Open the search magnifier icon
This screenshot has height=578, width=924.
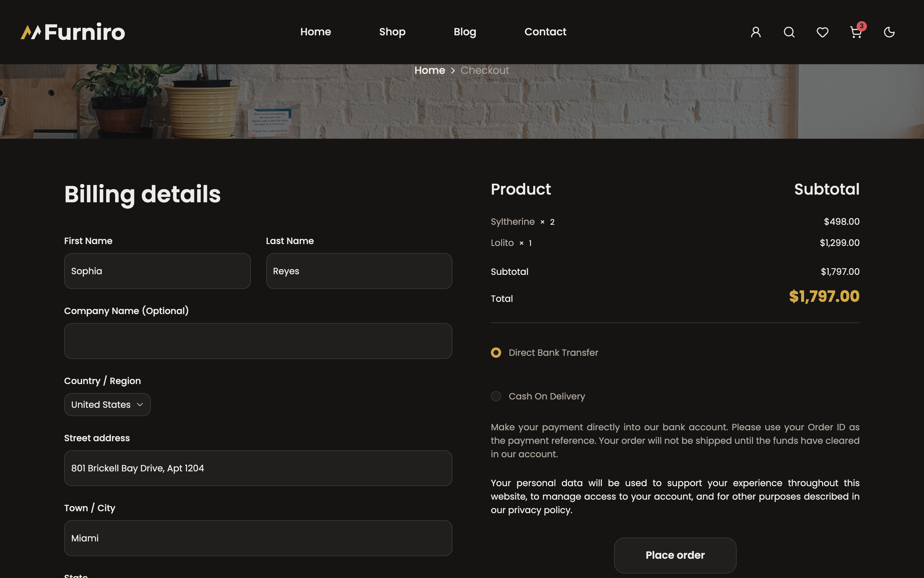(x=789, y=32)
